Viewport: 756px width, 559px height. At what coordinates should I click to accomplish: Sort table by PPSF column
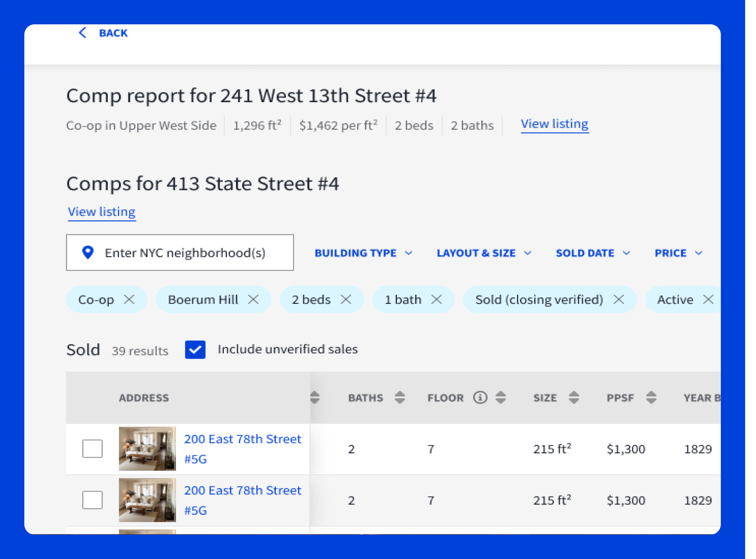(651, 398)
